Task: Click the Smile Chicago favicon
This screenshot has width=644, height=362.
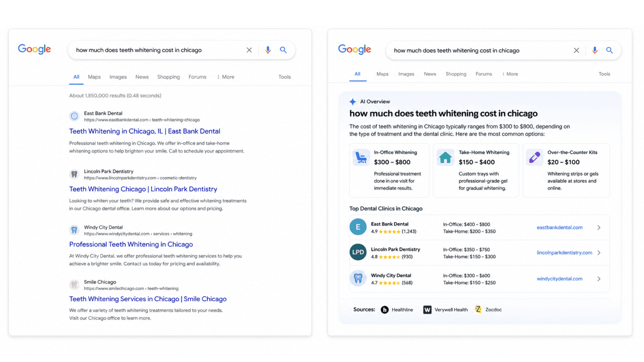Action: (74, 285)
